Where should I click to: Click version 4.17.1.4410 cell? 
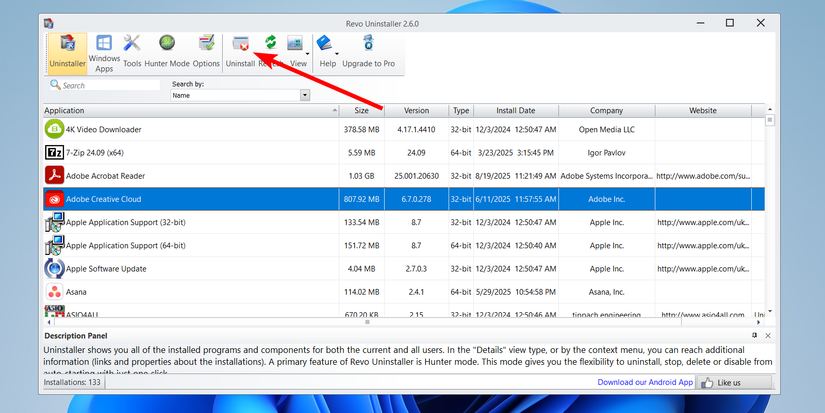coord(416,129)
